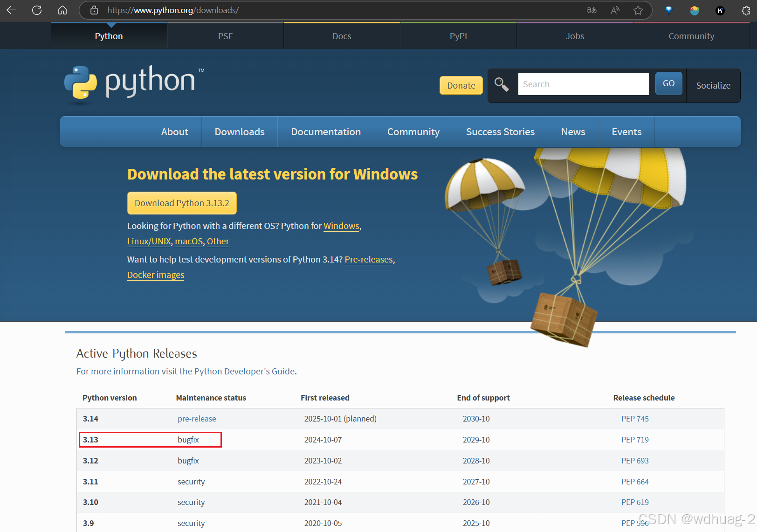Click the Maintenance status column header
The width and height of the screenshot is (757, 532).
click(211, 398)
